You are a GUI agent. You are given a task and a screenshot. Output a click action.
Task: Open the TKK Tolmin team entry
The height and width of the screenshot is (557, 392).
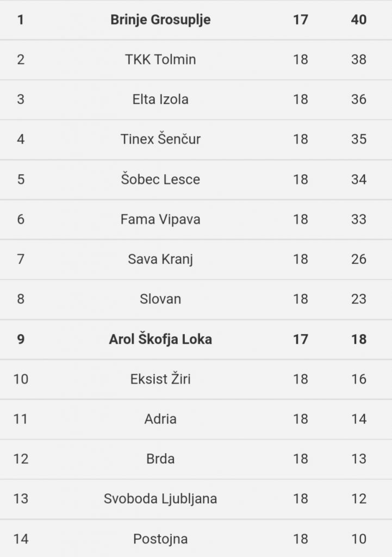click(160, 59)
